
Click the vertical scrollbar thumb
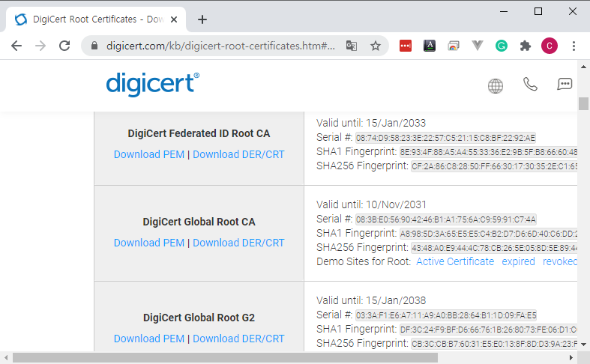pyautogui.click(x=583, y=104)
